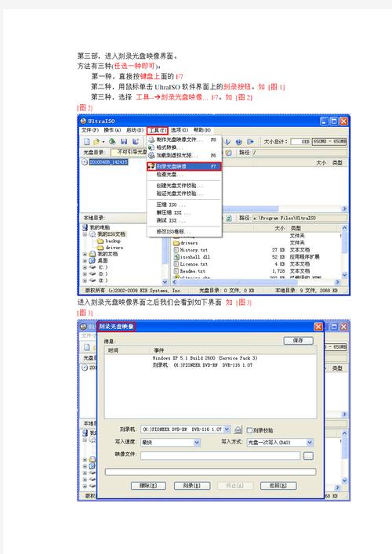
Task: Click the path field showing e:\Program Files\UltraISO
Action: 299,218
